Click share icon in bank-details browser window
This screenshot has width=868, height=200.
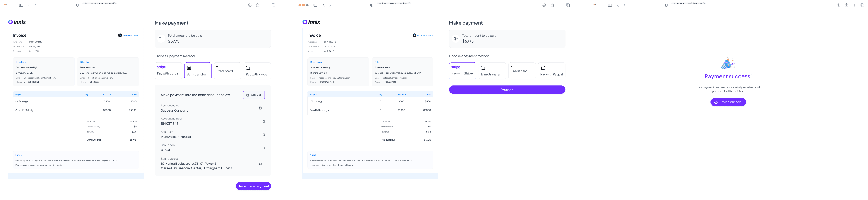(257, 5)
